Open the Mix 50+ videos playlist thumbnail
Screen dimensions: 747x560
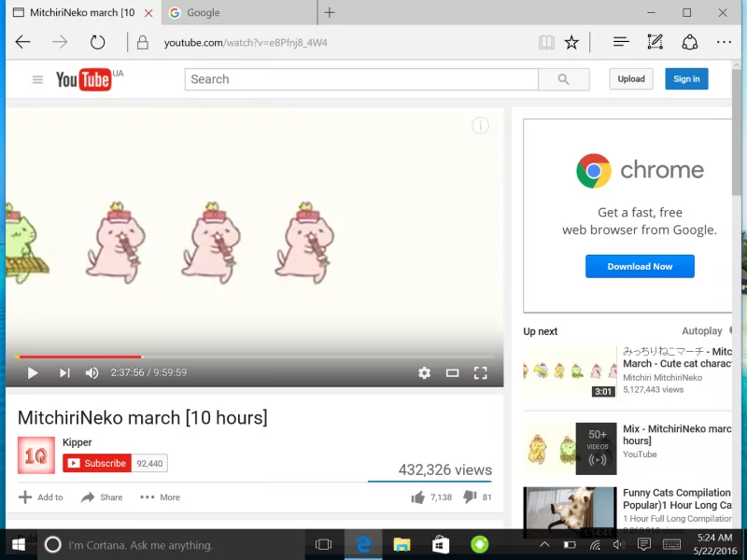(570, 449)
